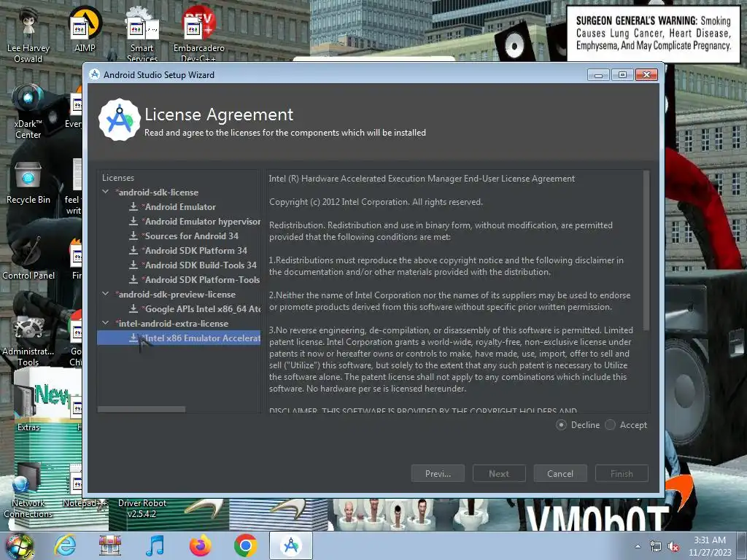Collapse the android-sdk-license tree node
The width and height of the screenshot is (747, 560).
pyautogui.click(x=106, y=192)
